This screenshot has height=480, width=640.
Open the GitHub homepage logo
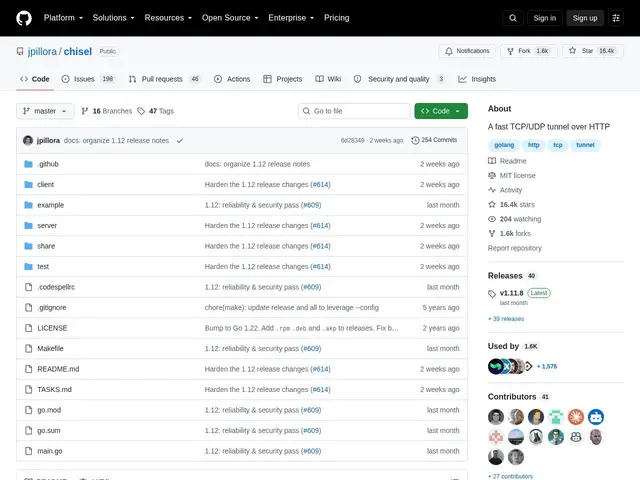coord(24,18)
